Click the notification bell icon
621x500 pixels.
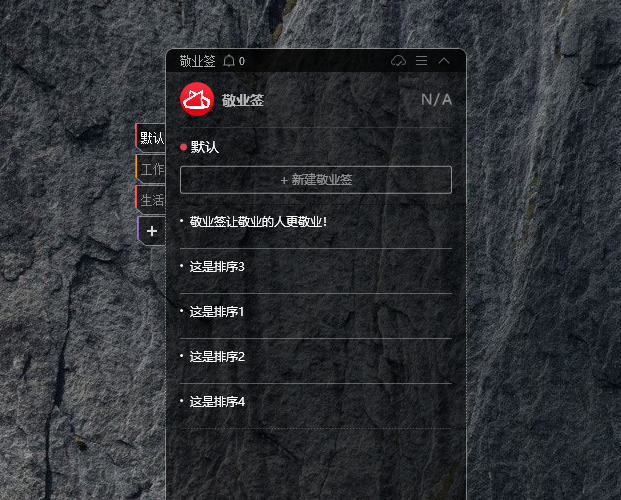click(x=229, y=61)
